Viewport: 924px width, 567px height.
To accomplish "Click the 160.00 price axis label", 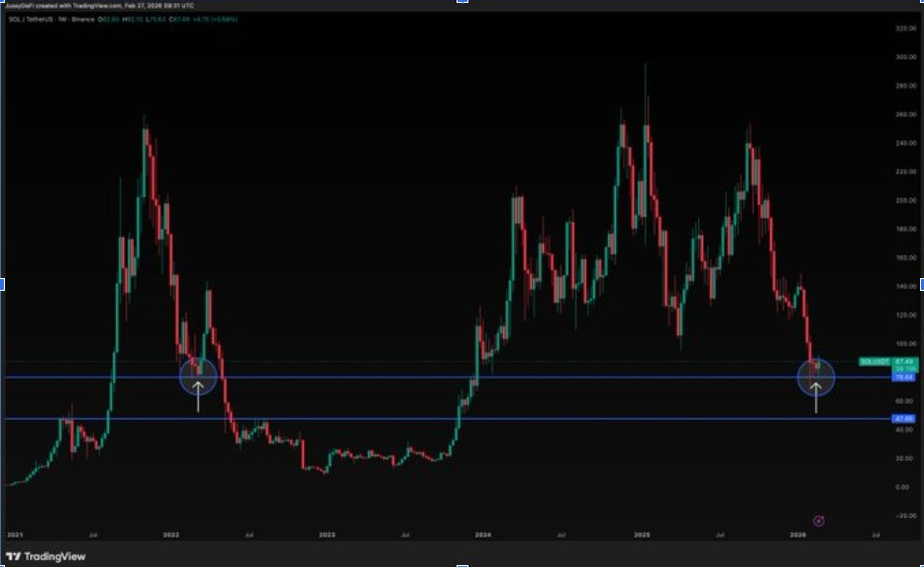I will tap(906, 258).
